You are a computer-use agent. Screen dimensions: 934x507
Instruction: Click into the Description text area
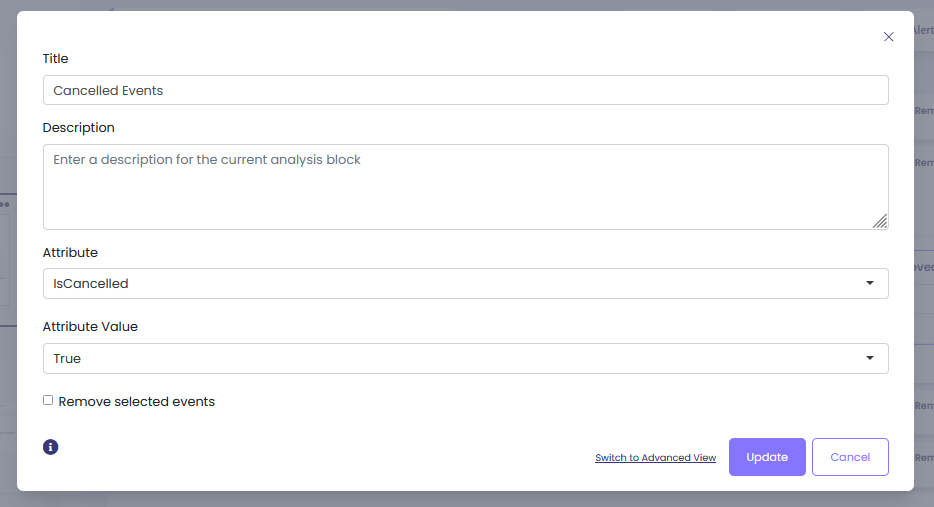[466, 187]
